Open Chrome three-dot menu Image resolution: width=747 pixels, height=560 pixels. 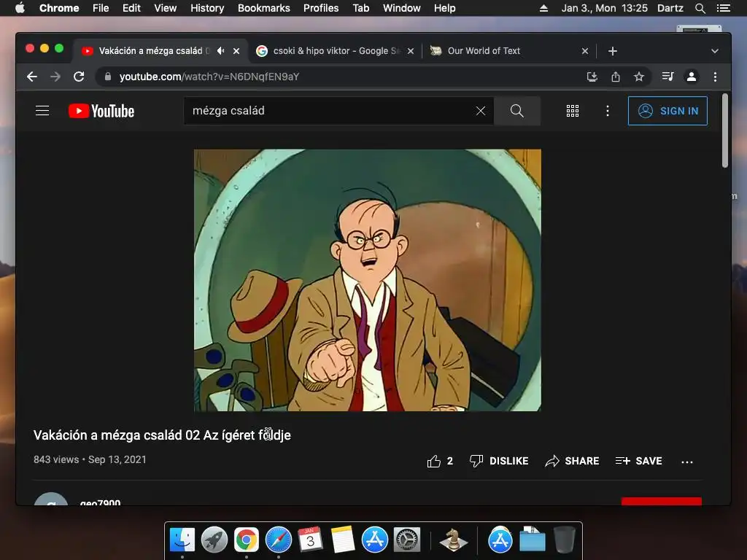715,77
